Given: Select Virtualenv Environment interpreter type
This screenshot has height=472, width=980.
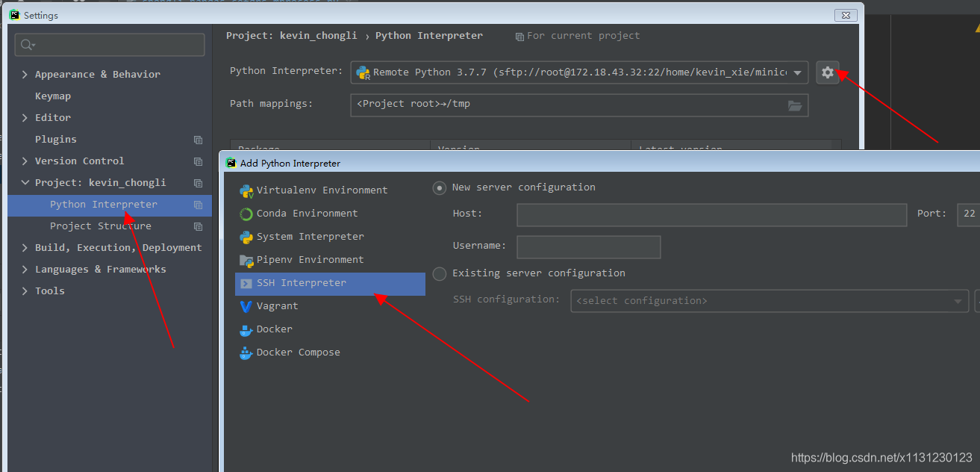Looking at the screenshot, I should click(x=322, y=190).
